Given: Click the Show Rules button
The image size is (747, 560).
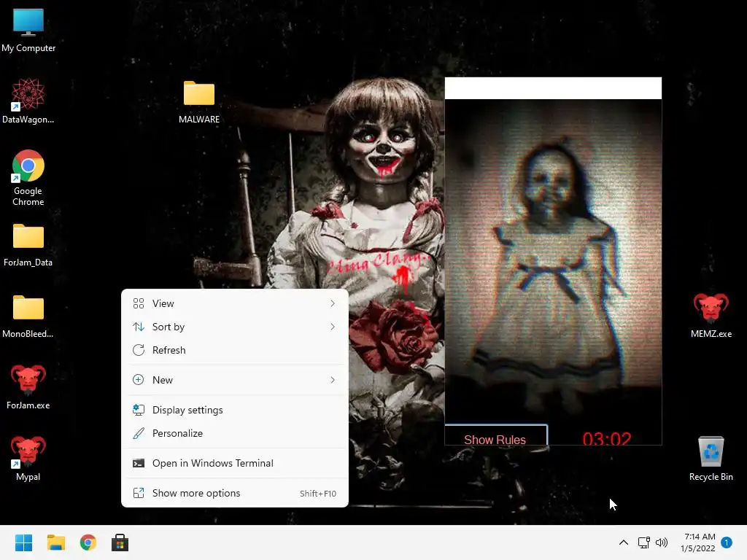Looking at the screenshot, I should [495, 435].
